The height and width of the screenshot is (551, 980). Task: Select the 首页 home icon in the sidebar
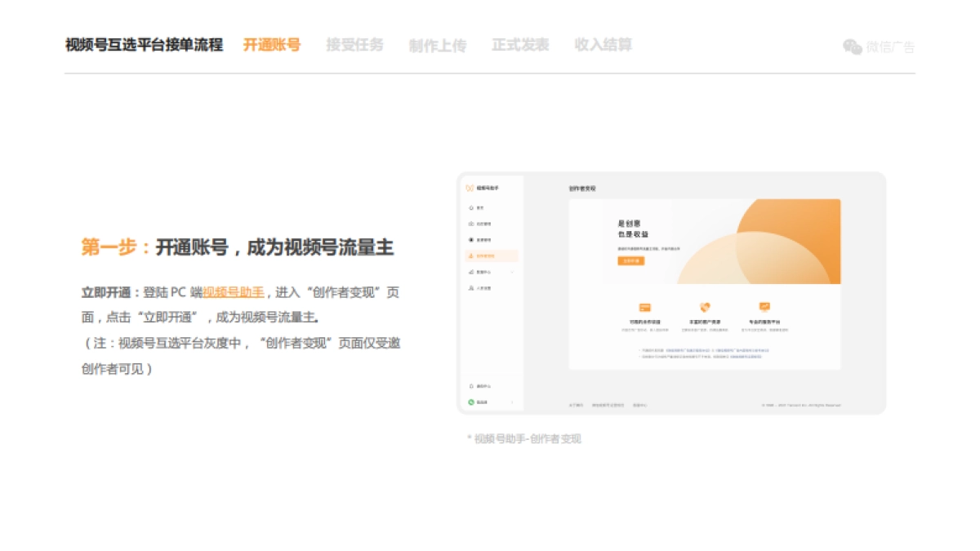click(470, 207)
